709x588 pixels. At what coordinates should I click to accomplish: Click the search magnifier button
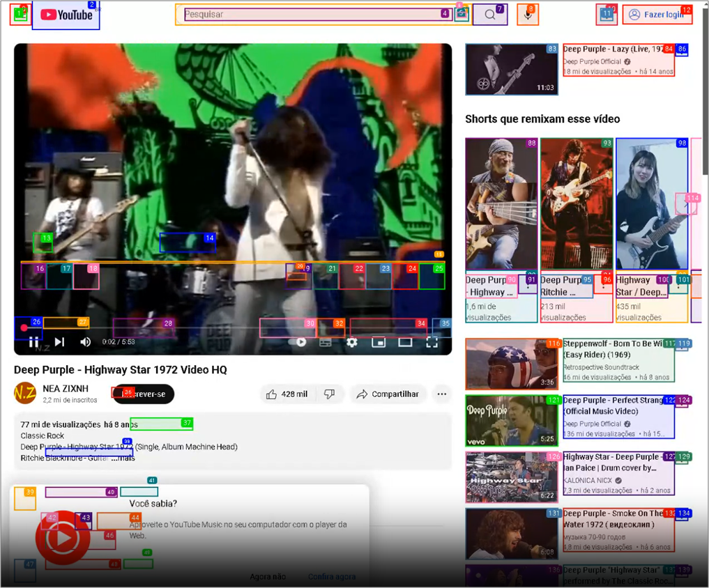[489, 15]
